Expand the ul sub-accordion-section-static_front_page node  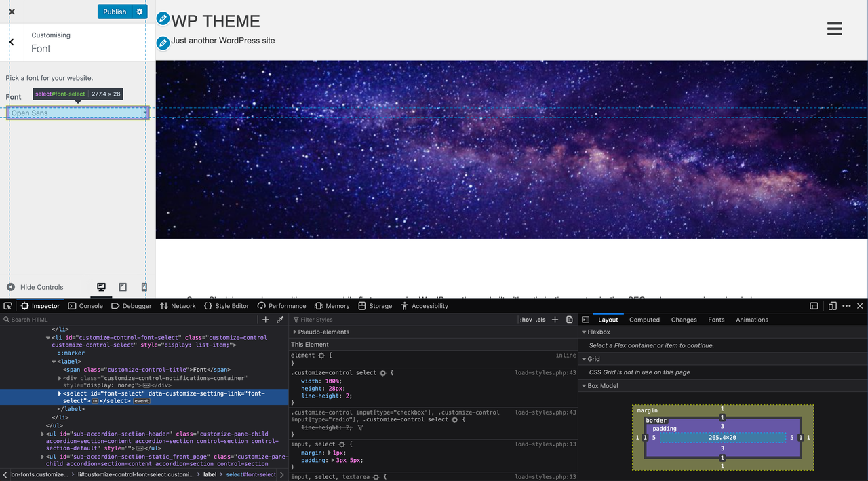point(43,457)
